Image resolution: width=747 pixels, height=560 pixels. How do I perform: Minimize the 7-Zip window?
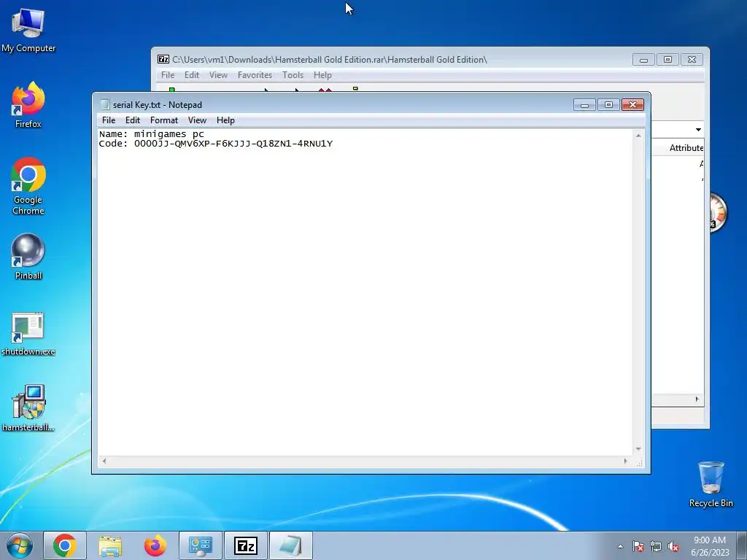click(x=643, y=60)
